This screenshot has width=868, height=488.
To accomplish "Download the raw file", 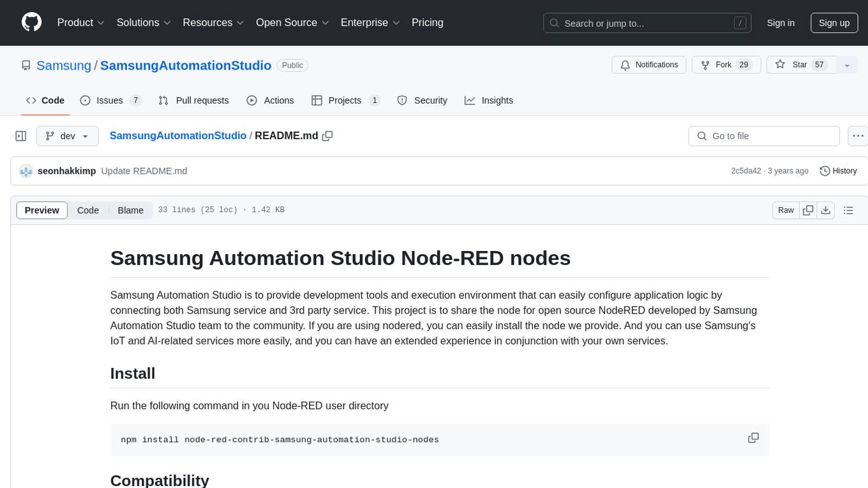I will (825, 210).
